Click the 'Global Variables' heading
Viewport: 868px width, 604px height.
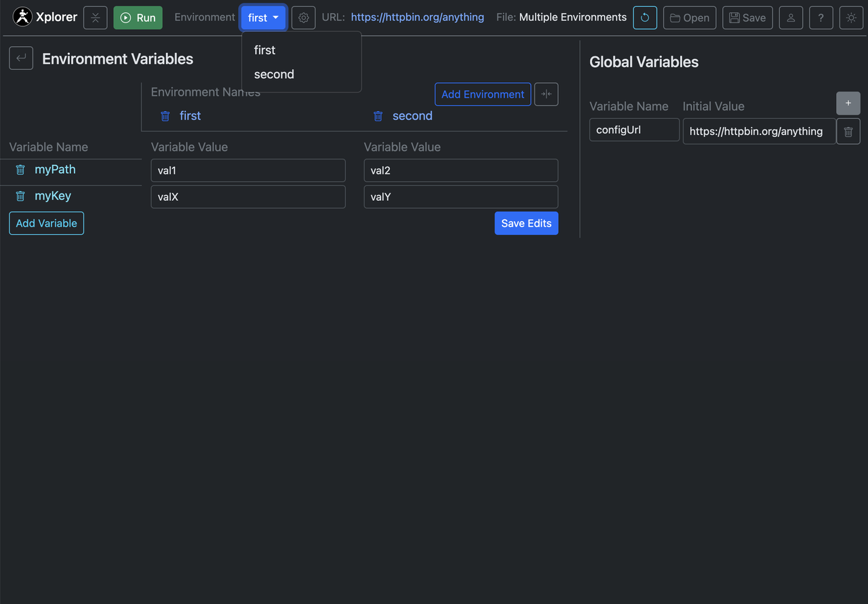[644, 62]
